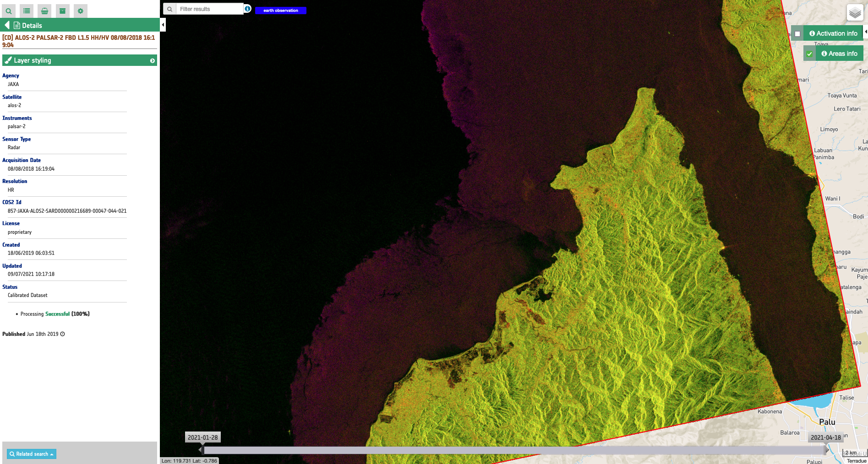Viewport: 868px width, 464px height.
Task: Click the Activation info button
Action: click(833, 33)
